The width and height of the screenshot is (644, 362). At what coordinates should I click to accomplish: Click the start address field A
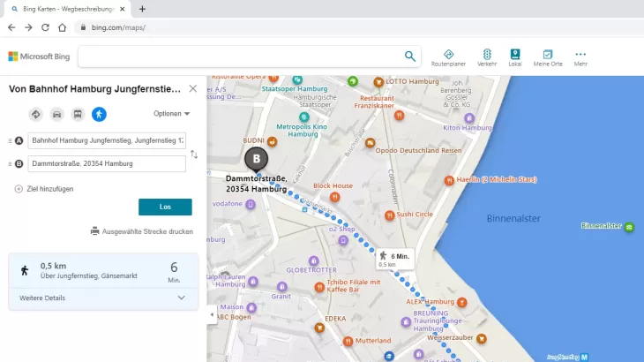coord(107,140)
